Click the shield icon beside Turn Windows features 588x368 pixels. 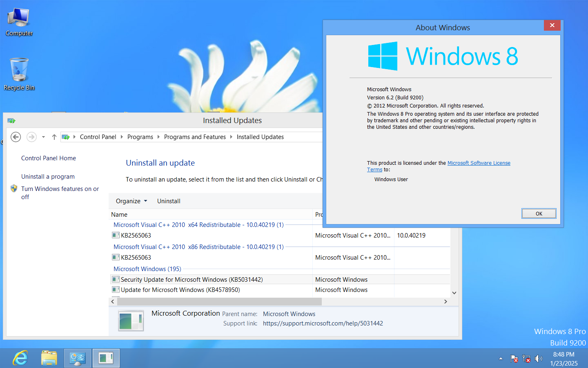click(14, 188)
